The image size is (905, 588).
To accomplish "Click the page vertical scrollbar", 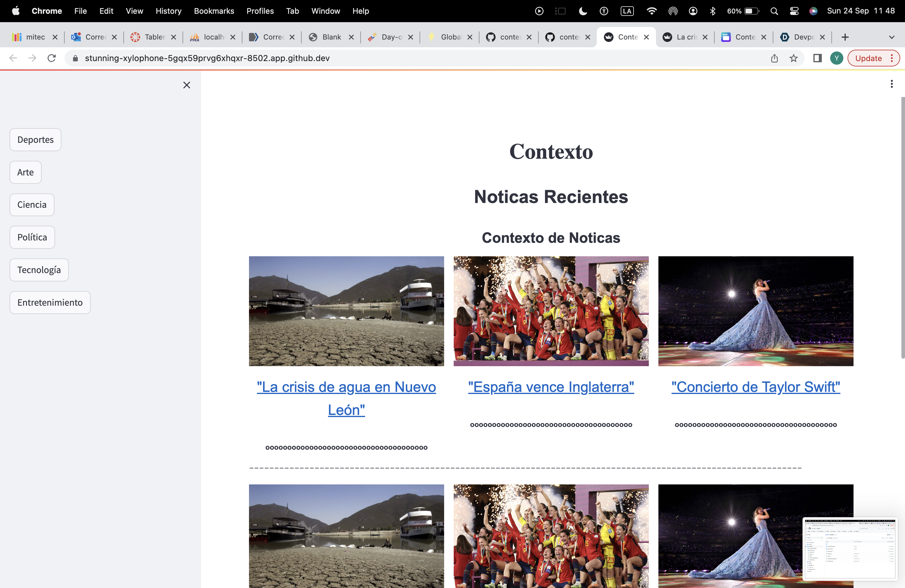I will coord(902,228).
